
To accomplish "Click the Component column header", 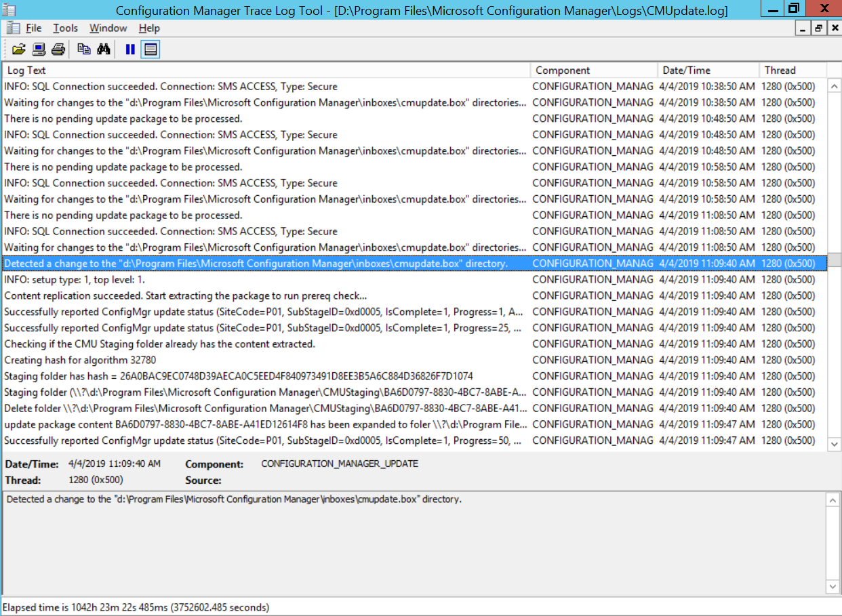I will click(x=594, y=70).
